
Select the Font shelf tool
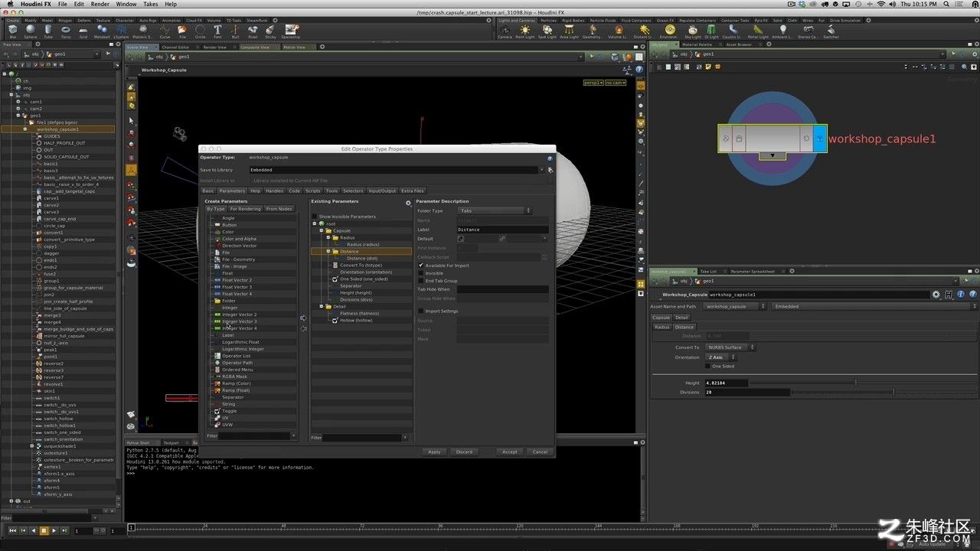pos(217,31)
